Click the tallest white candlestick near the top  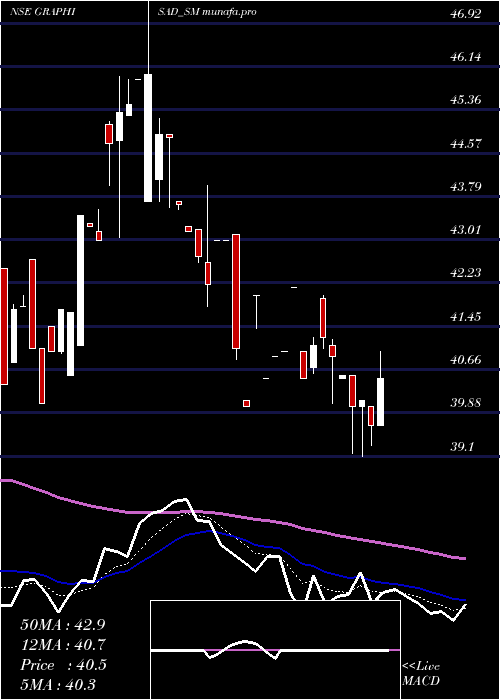click(x=148, y=138)
